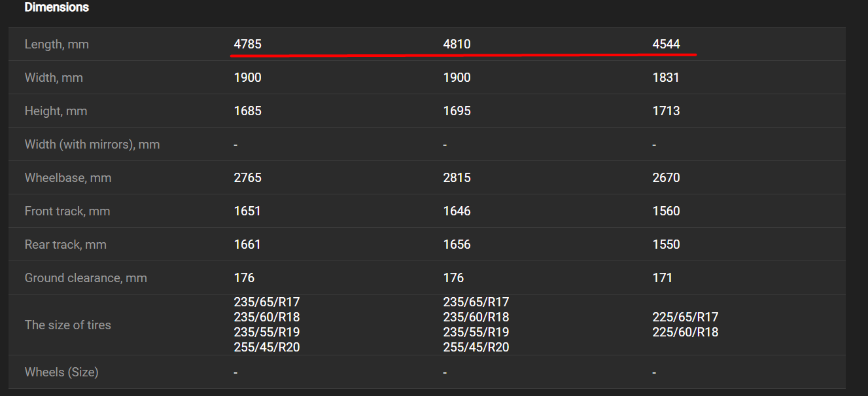Click the wheelbase value 2815
The width and height of the screenshot is (868, 396).
[457, 178]
